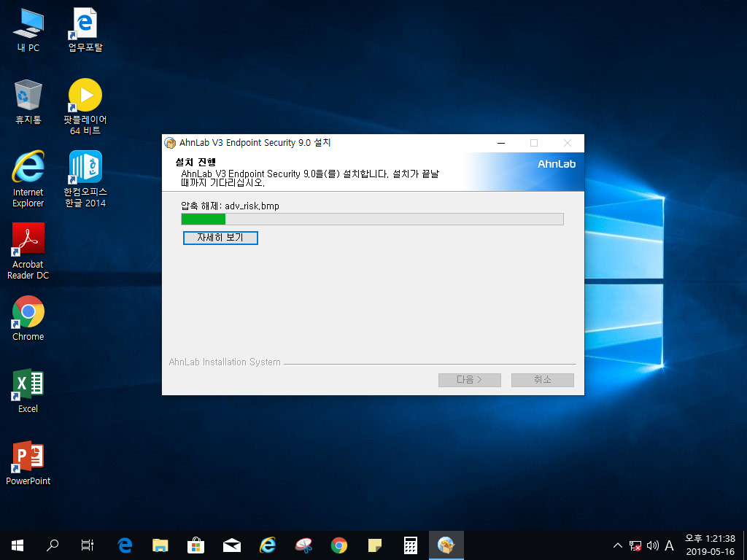Screen dimensions: 747x560
Task: Toggle the IME input mode A indicator
Action: 670,545
